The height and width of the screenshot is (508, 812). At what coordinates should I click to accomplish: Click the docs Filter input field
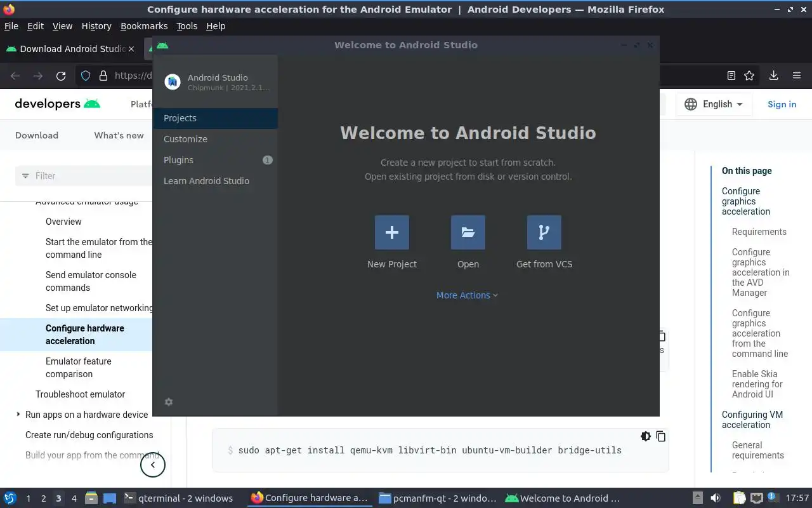[x=84, y=176]
